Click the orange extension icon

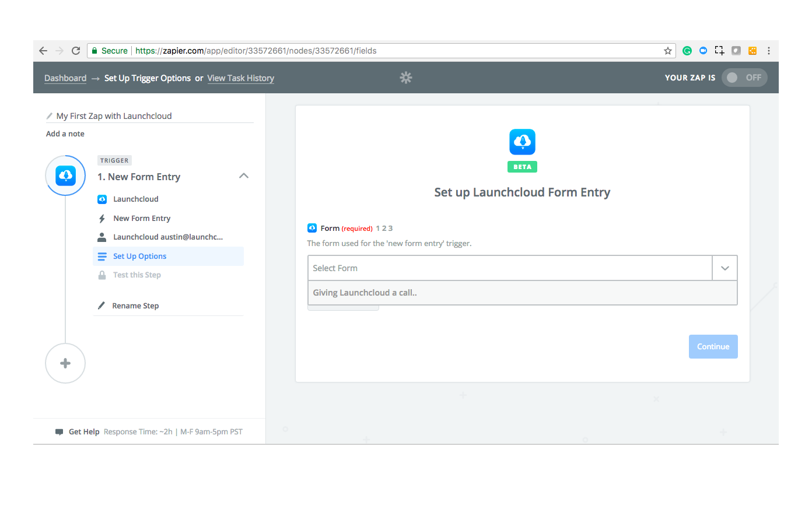[752, 51]
